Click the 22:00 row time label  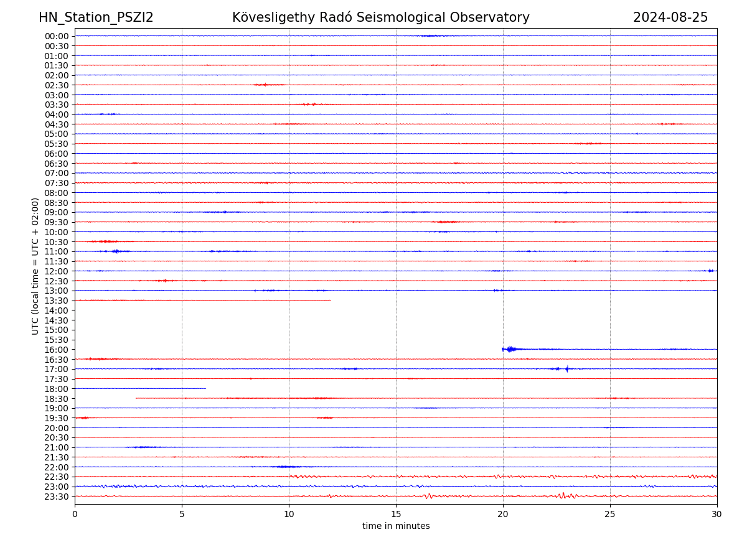(x=56, y=467)
